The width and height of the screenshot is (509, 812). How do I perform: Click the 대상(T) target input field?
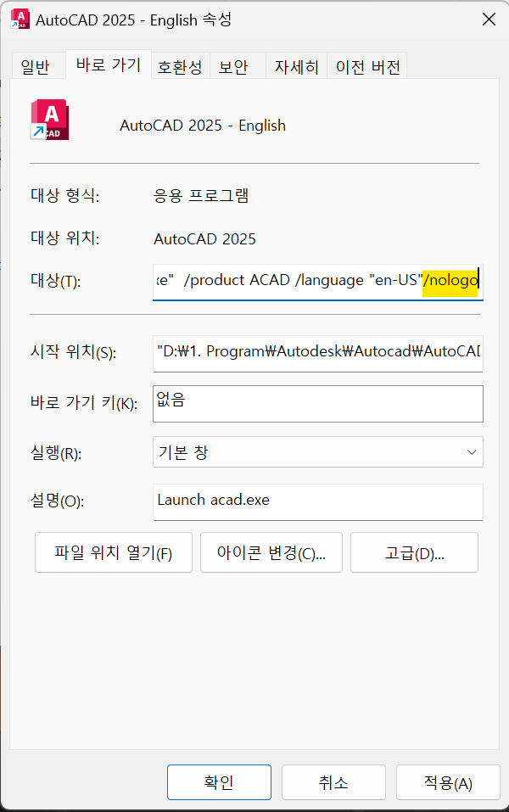point(318,281)
